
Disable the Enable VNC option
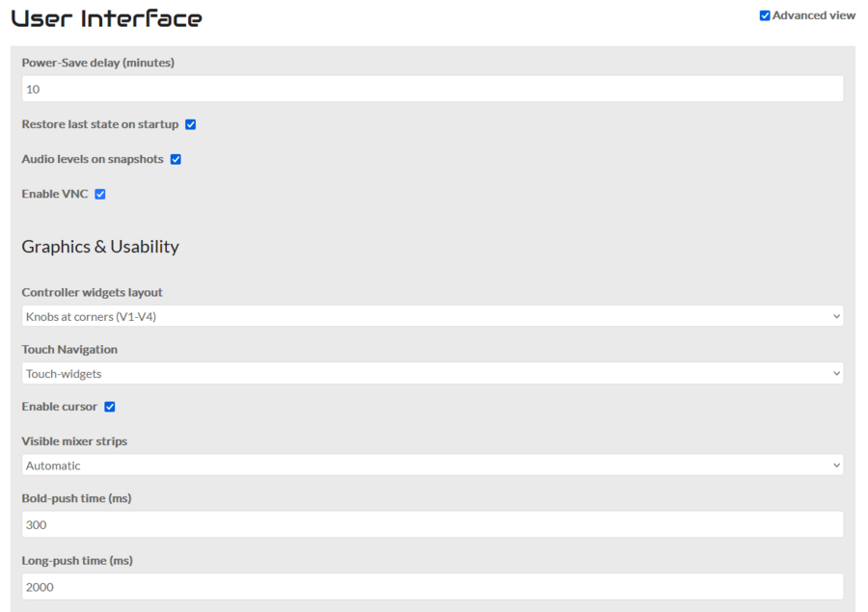[x=100, y=194]
